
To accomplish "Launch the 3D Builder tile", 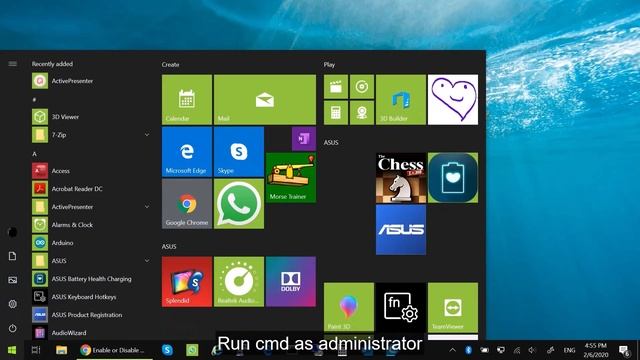I will pos(401,100).
